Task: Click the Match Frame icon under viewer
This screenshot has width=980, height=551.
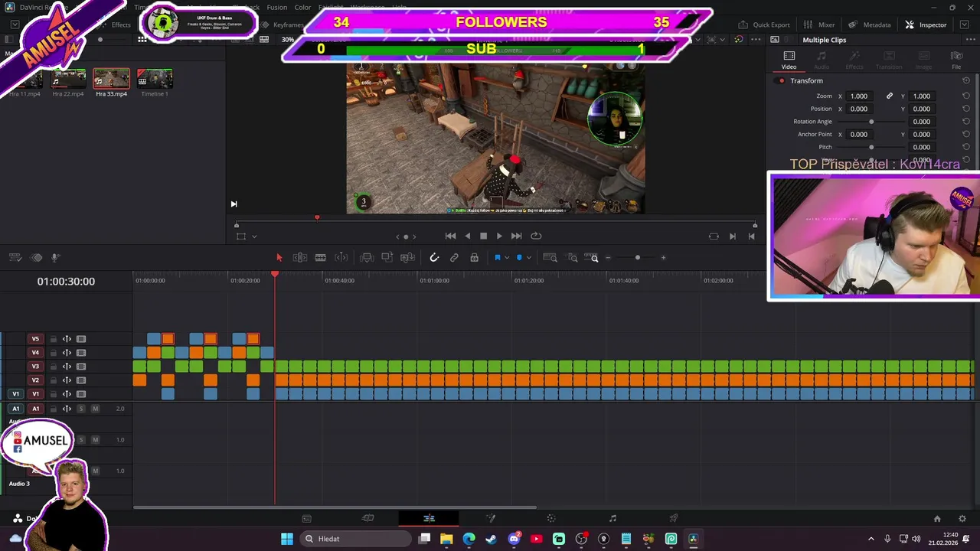Action: click(x=714, y=236)
